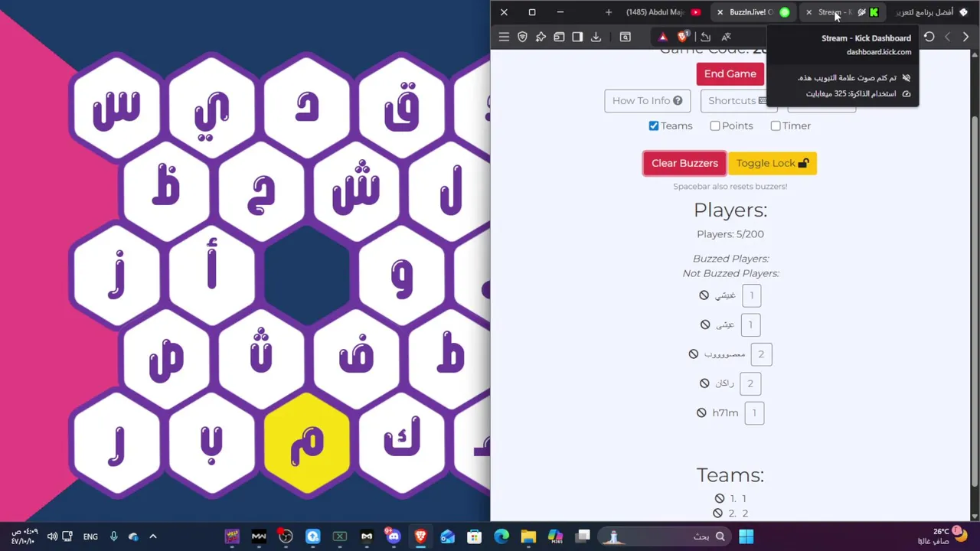Click the taskbar volume icon
This screenshot has height=551, width=980.
click(52, 536)
